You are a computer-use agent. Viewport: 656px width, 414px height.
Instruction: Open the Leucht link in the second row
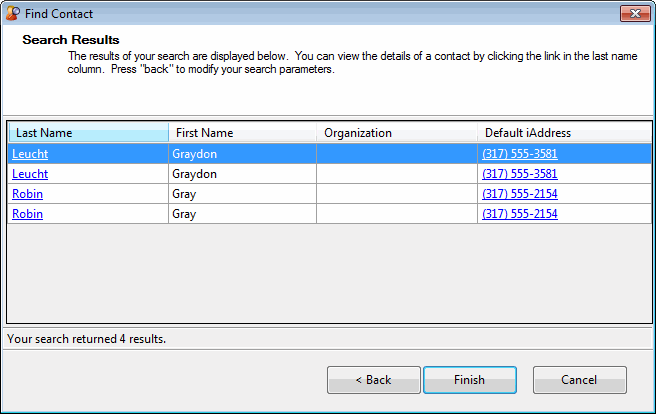pos(30,174)
